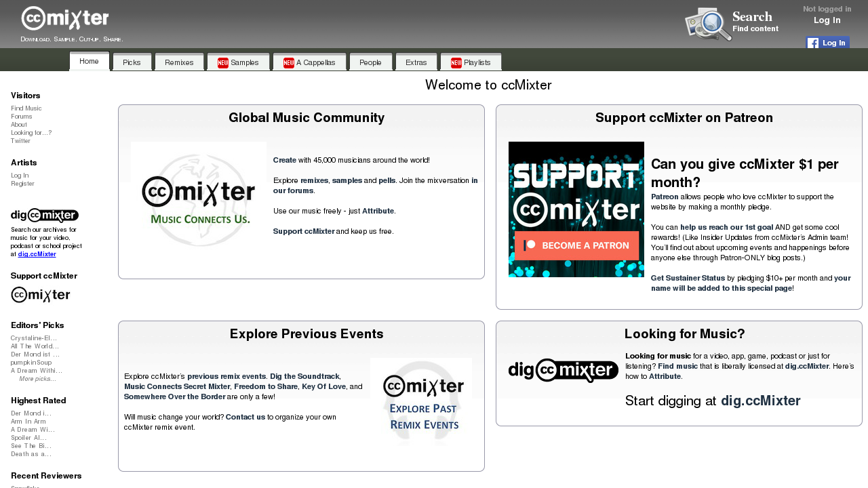This screenshot has height=488, width=868.
Task: Click Log In under Artists
Action: point(20,176)
